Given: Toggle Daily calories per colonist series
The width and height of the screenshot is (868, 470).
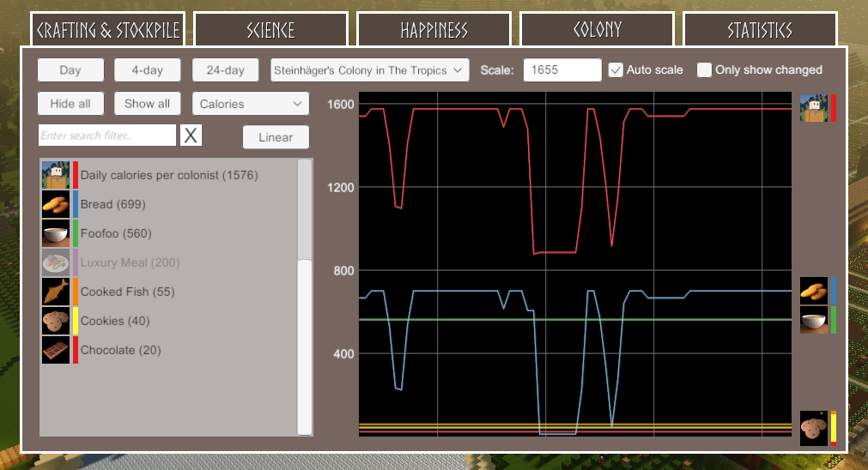Looking at the screenshot, I should 169,175.
